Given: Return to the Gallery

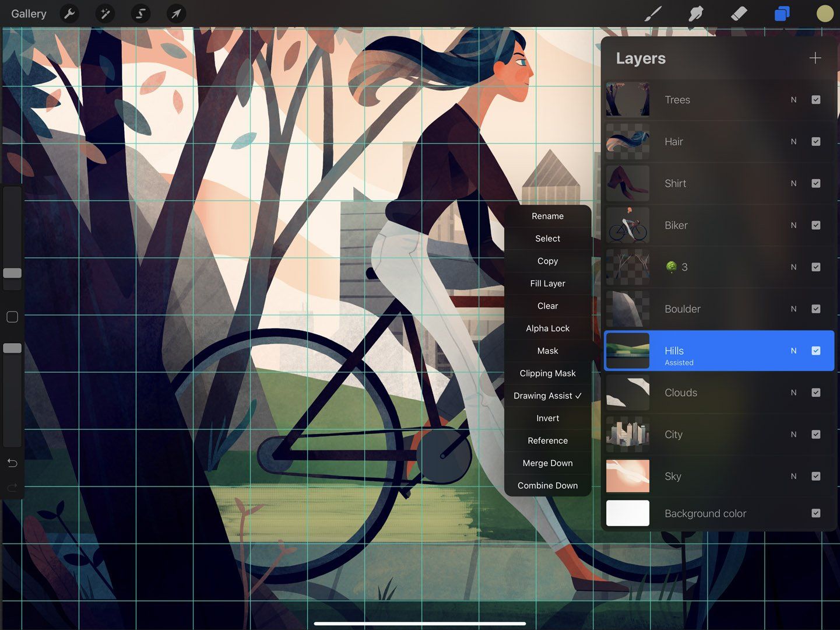Looking at the screenshot, I should click(x=28, y=13).
